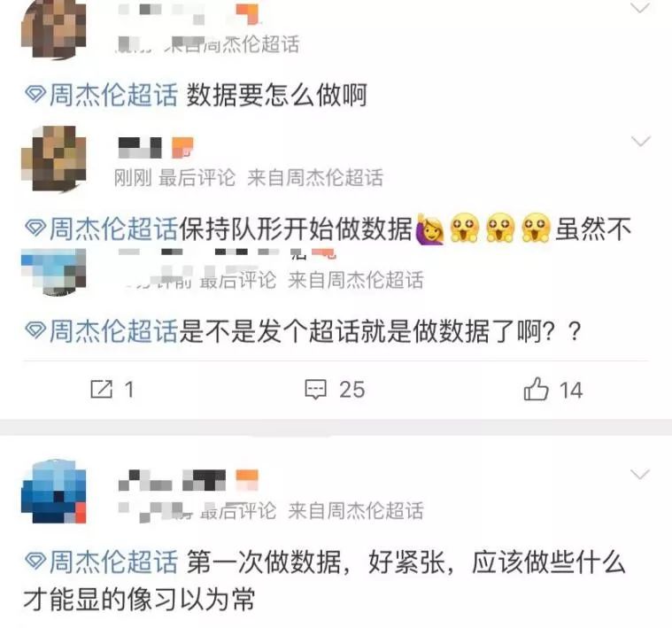Image resolution: width=672 pixels, height=628 pixels.
Task: Open 周杰伦超话 tag in 数据要怎么做啊 post
Action: click(113, 94)
